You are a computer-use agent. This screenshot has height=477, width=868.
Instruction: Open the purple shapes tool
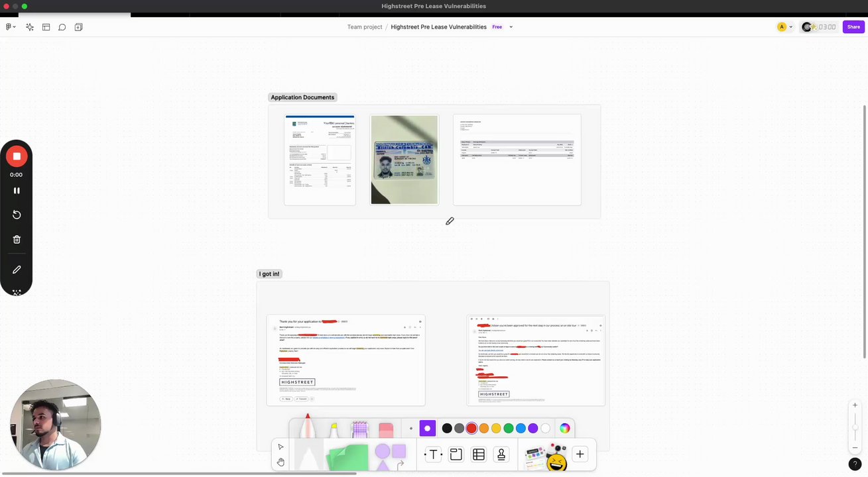391,456
